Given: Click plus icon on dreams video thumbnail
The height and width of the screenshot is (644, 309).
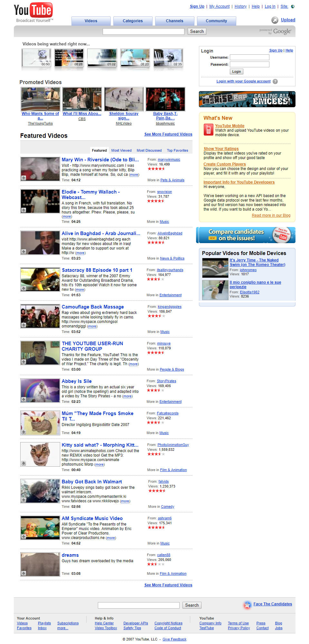Looking at the screenshot, I should click(x=24, y=573).
